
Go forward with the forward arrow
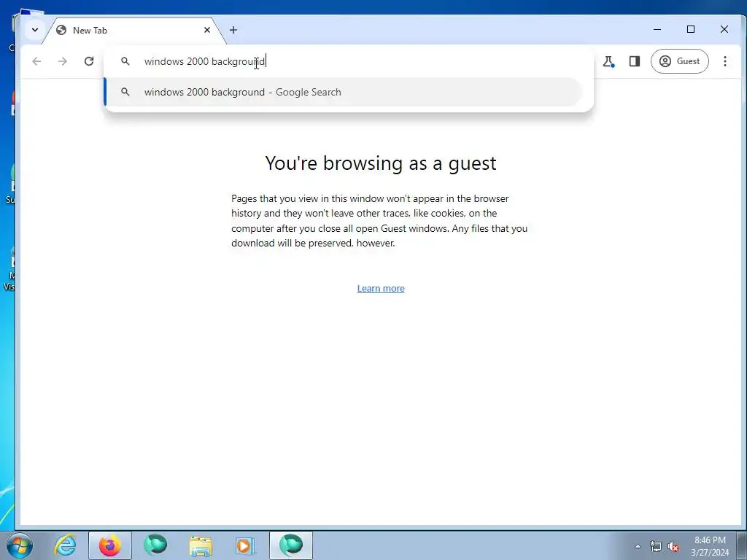tap(63, 61)
